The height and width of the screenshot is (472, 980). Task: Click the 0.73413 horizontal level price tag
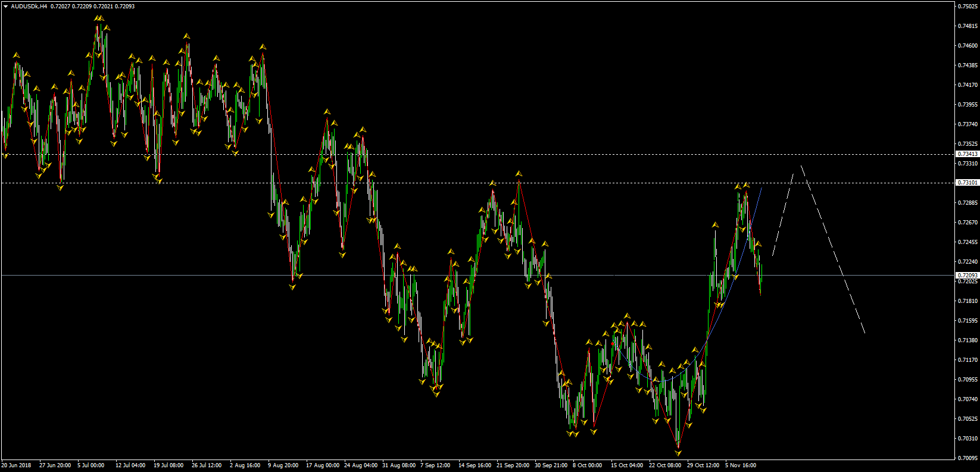click(x=967, y=154)
